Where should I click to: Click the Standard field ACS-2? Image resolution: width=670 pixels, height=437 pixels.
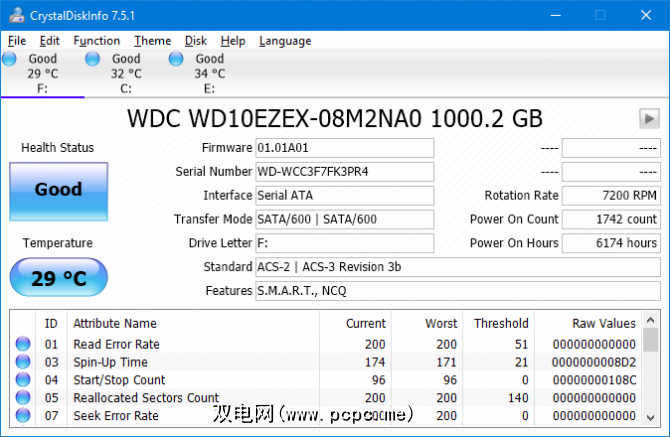(458, 267)
